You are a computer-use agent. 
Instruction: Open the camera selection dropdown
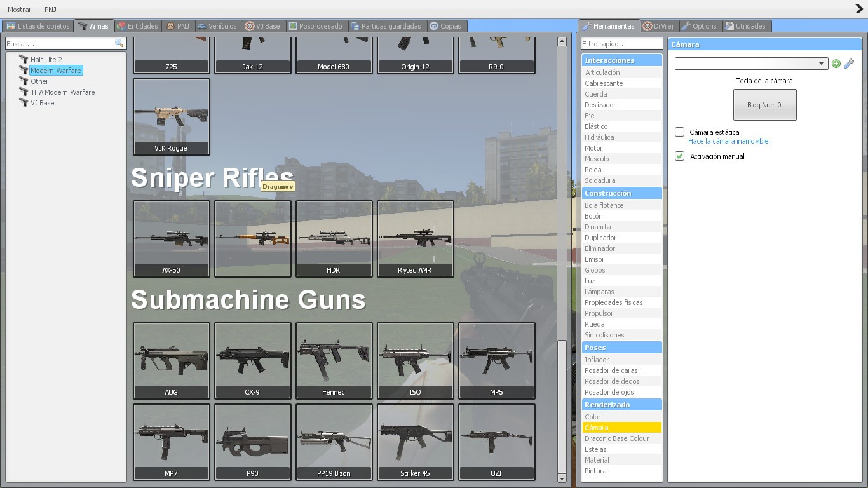[820, 64]
